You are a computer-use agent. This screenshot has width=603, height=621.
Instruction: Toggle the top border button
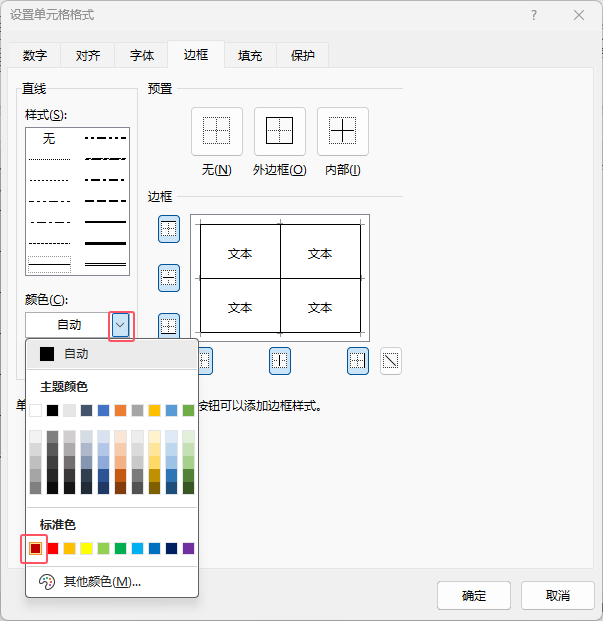tap(169, 229)
